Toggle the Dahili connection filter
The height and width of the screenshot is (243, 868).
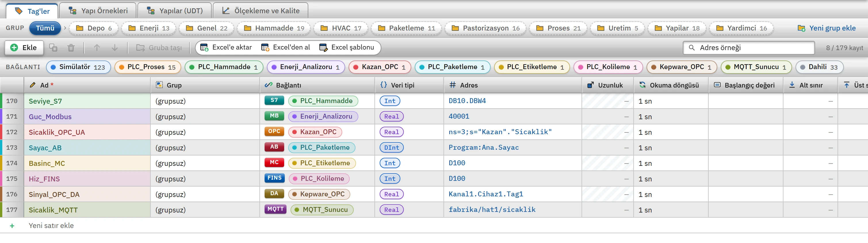coord(819,67)
